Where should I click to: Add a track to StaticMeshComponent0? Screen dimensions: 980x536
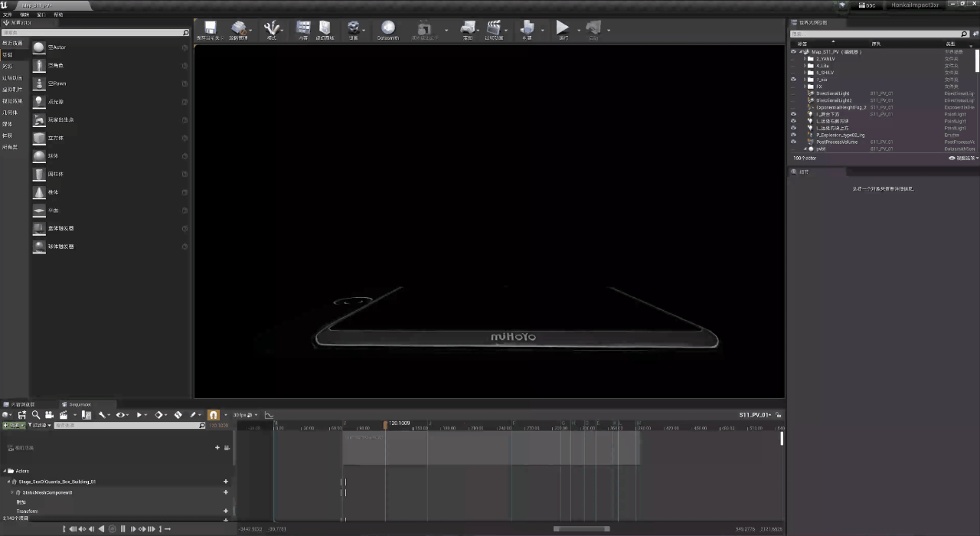[226, 492]
